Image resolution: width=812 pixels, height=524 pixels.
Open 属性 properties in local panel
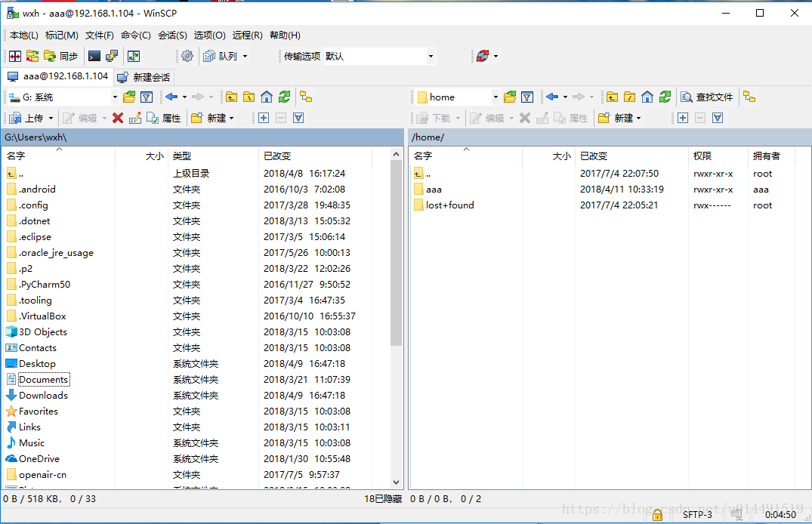(x=164, y=118)
